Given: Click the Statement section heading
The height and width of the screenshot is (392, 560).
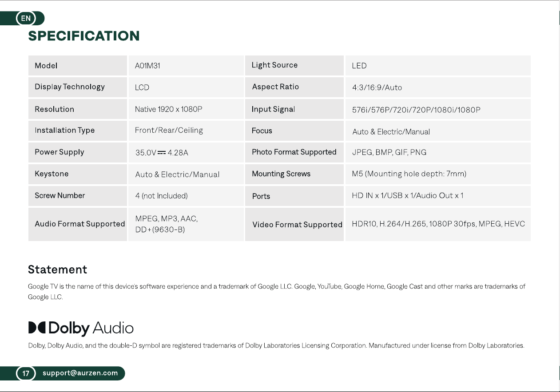Looking at the screenshot, I should coord(57,269).
